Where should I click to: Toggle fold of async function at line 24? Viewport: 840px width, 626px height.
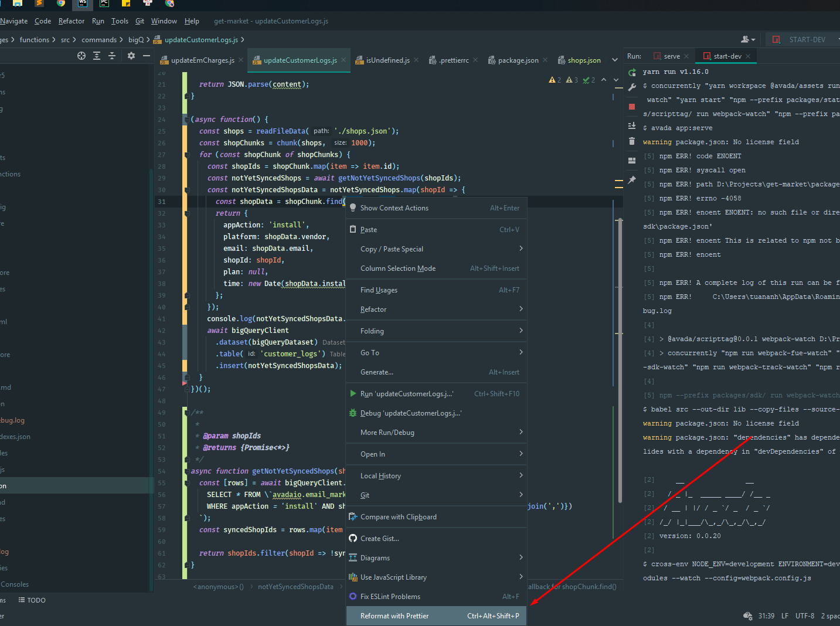[187, 120]
